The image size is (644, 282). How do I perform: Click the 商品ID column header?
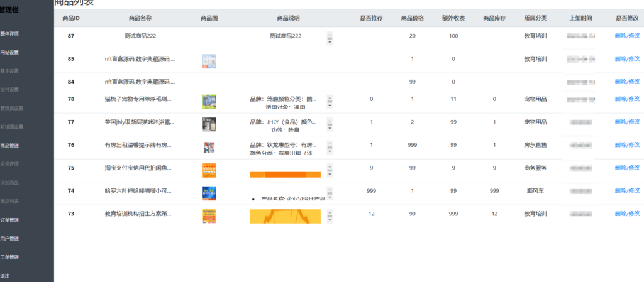coord(71,18)
